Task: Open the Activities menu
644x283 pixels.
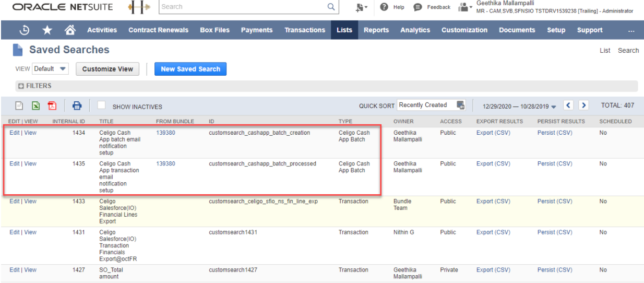Action: pos(102,30)
